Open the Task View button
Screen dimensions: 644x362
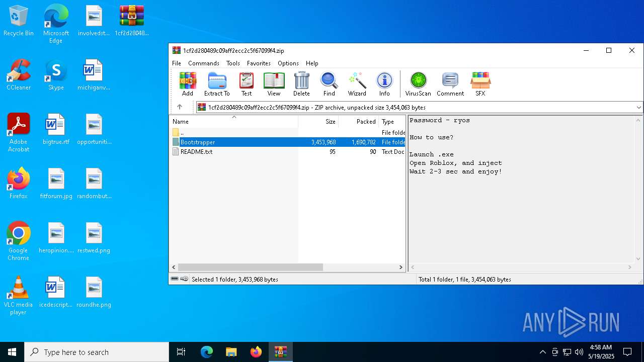click(x=181, y=352)
